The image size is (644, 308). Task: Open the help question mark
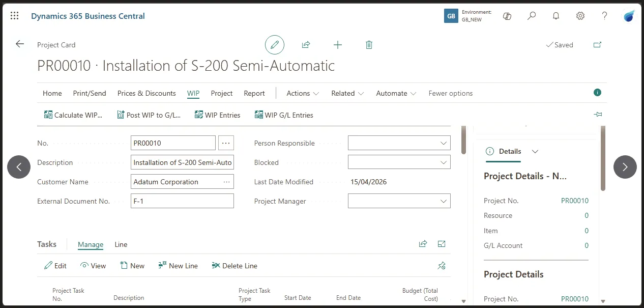(x=605, y=16)
